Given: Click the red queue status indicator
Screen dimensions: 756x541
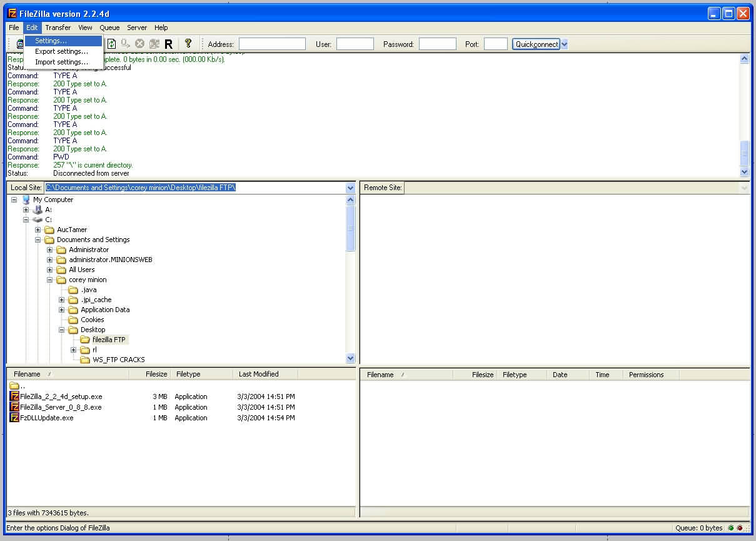Looking at the screenshot, I should coord(740,528).
